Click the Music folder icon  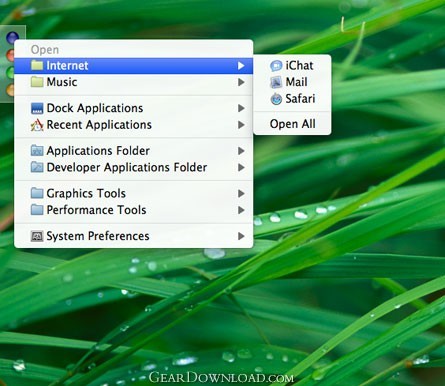tap(37, 82)
